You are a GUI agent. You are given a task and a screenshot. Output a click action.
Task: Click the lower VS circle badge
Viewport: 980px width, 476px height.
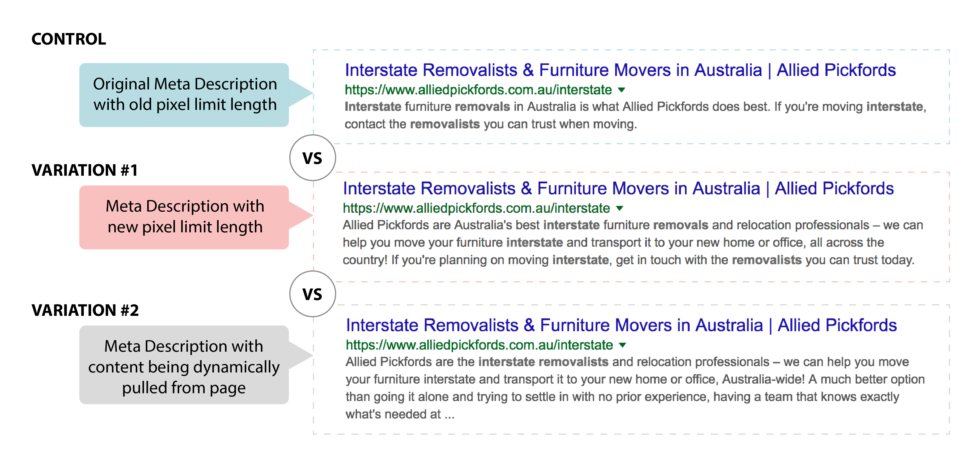click(312, 294)
